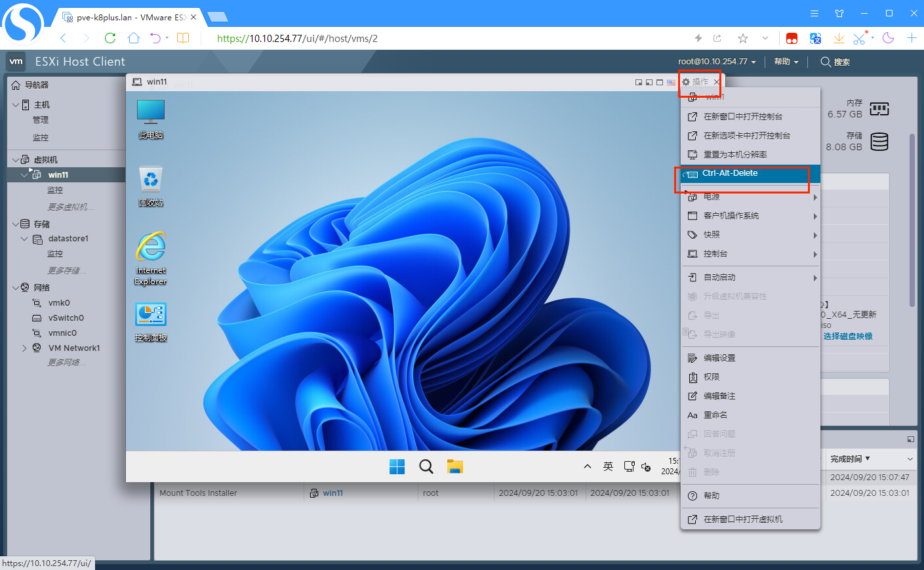
Task: Click the second console window size icon
Action: [x=649, y=83]
